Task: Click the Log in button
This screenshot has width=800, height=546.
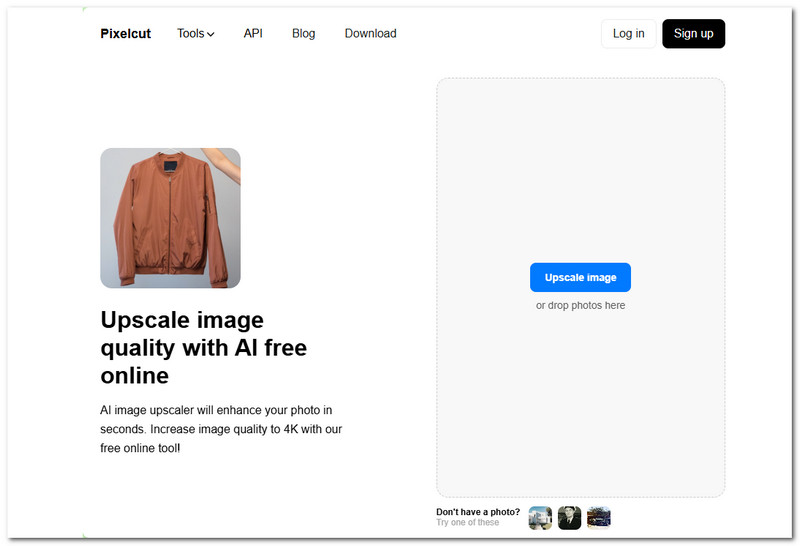Action: [x=628, y=34]
